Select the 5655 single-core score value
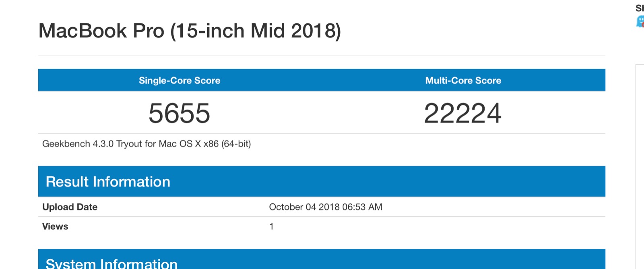 [180, 113]
